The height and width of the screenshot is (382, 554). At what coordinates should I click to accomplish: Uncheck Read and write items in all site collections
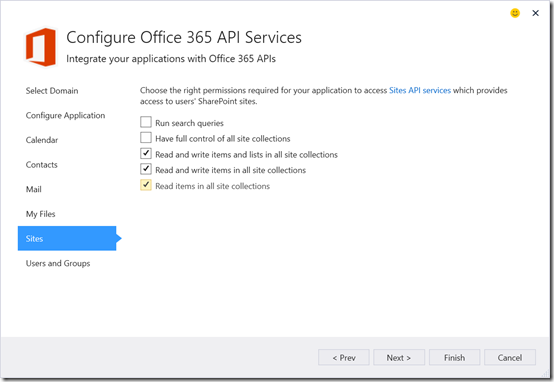(146, 169)
